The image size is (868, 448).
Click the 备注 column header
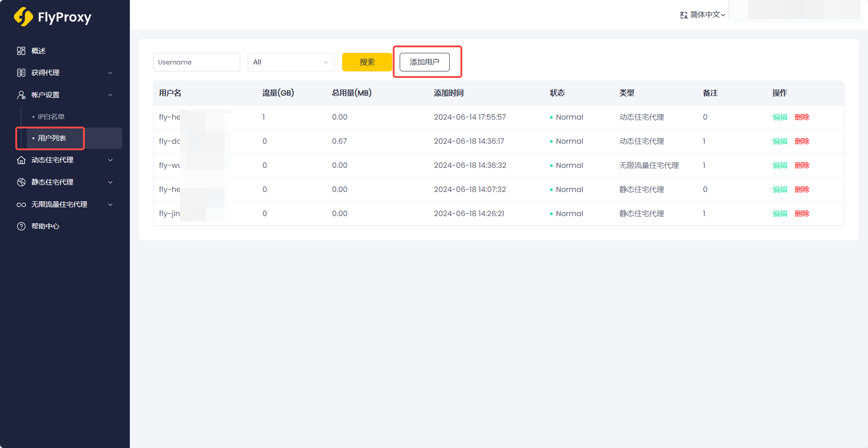coord(710,93)
